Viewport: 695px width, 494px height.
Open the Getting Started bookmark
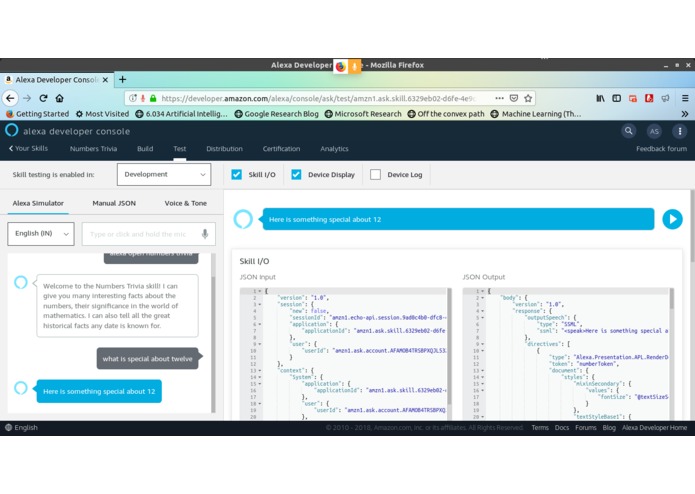click(x=38, y=114)
